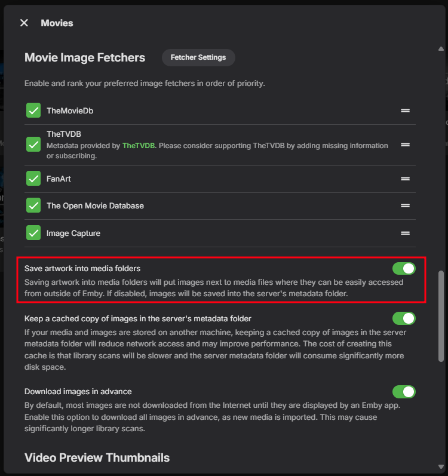448x476 pixels.
Task: Uncheck TheMovieDb image fetcher
Action: tap(33, 110)
